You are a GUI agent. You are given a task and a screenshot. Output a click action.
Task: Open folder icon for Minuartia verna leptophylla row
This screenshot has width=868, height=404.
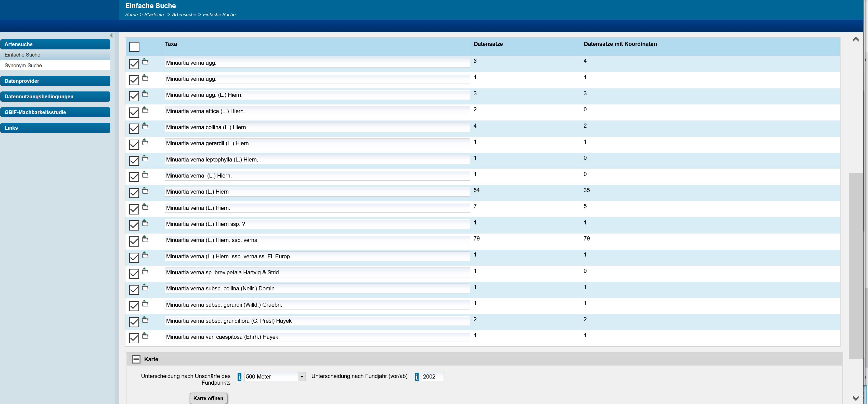(145, 159)
